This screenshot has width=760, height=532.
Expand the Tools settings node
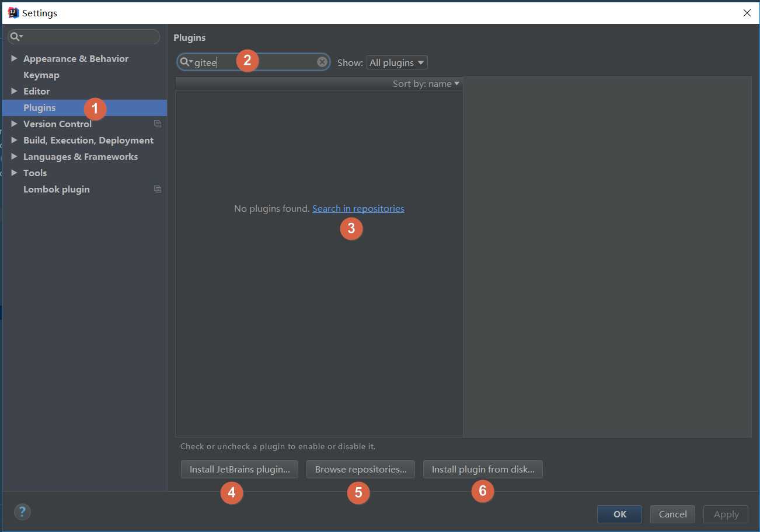tap(14, 173)
